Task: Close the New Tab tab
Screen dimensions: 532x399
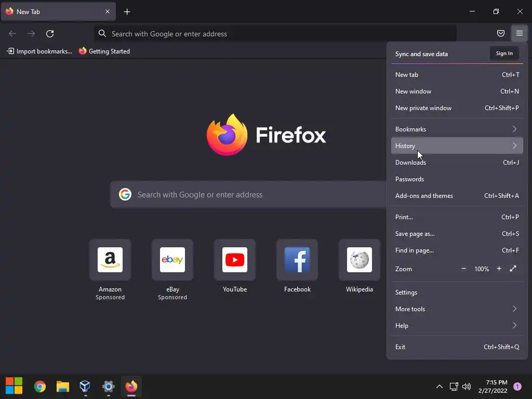Action: tap(107, 11)
